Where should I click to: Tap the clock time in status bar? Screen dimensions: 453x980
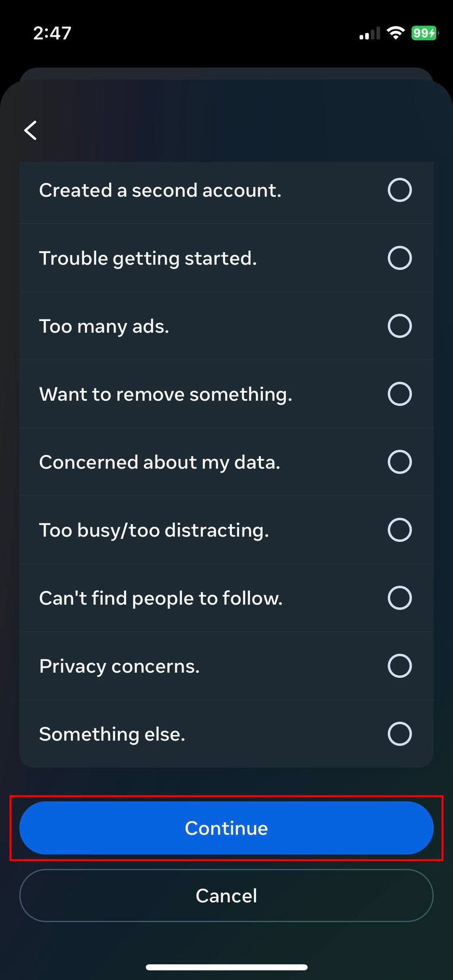(52, 33)
